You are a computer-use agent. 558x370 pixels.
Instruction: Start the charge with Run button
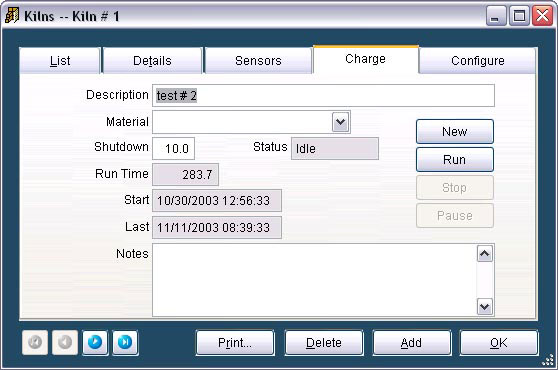coord(455,160)
